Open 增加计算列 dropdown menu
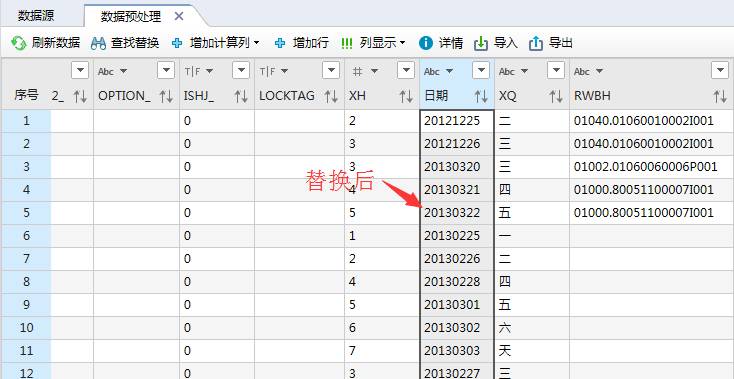734x379 pixels. (256, 43)
